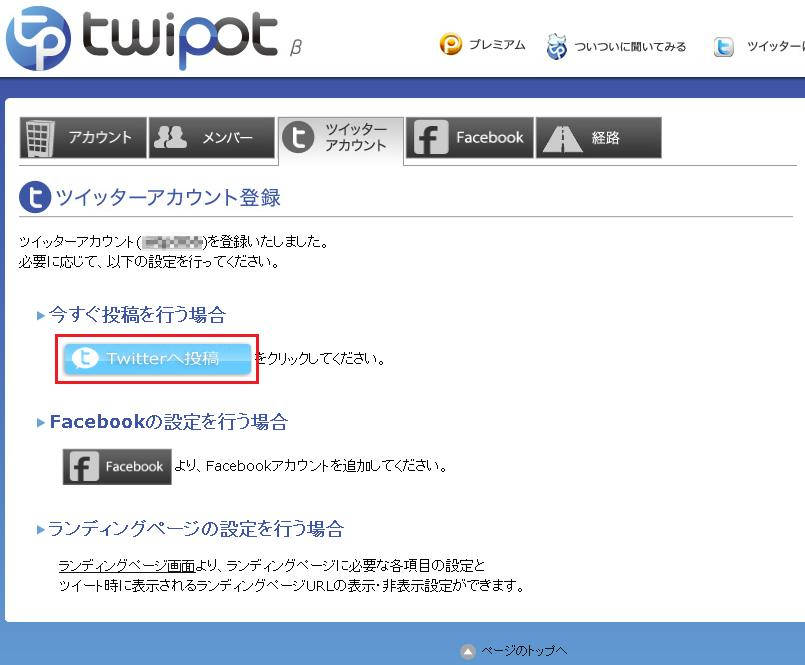Image resolution: width=805 pixels, height=665 pixels.
Task: Click the building icon on アカウント tab
Action: coord(40,138)
